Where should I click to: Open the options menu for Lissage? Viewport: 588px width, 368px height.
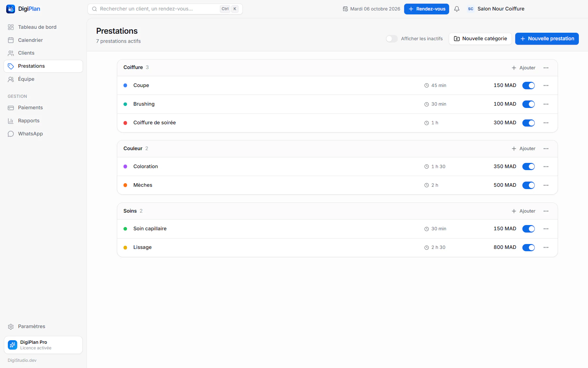point(546,247)
